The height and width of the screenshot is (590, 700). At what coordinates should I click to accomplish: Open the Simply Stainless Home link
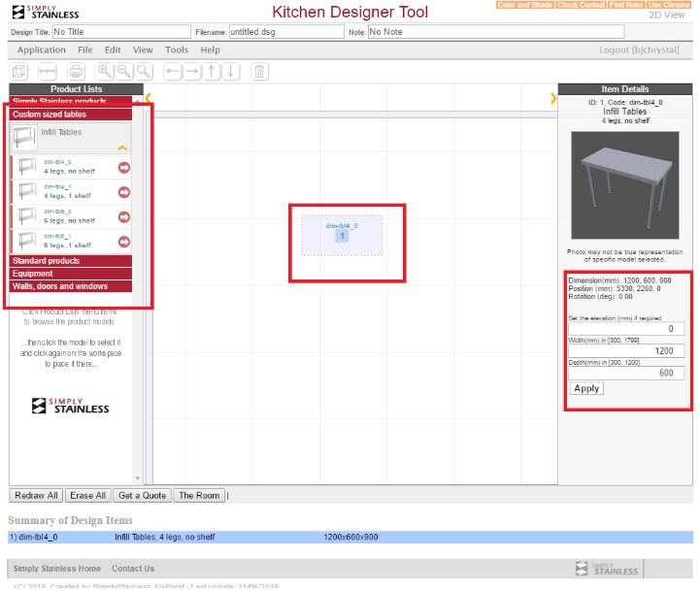coord(56,569)
